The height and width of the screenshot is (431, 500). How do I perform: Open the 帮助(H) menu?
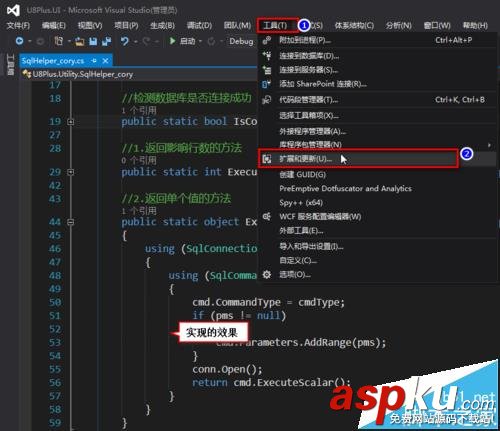pos(475,25)
